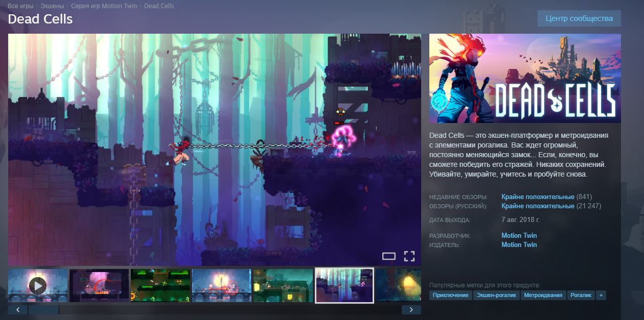Click the Dead Cells header capsule image

[525, 79]
